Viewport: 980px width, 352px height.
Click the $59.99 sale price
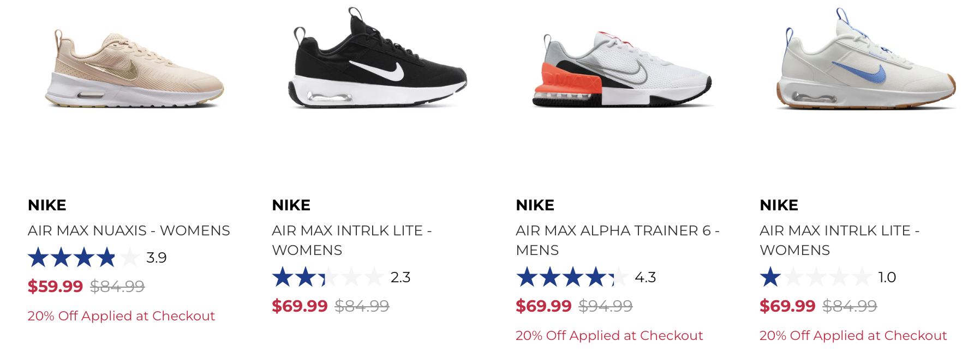pyautogui.click(x=55, y=286)
